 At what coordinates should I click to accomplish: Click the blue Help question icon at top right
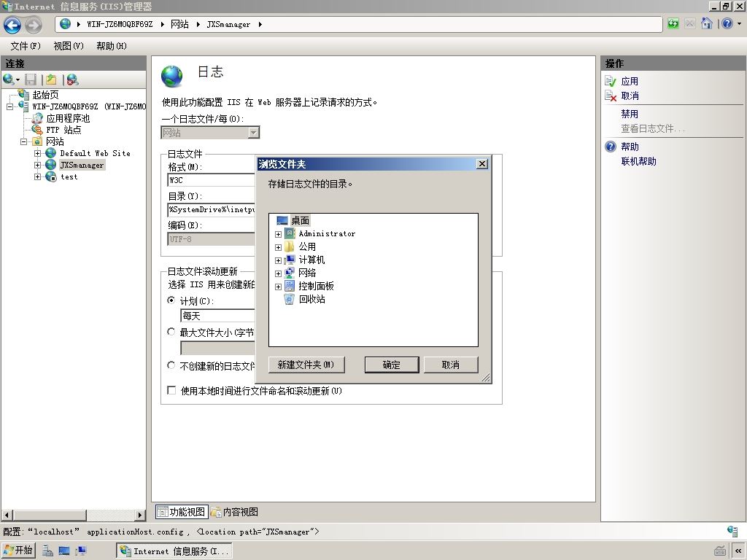point(727,24)
